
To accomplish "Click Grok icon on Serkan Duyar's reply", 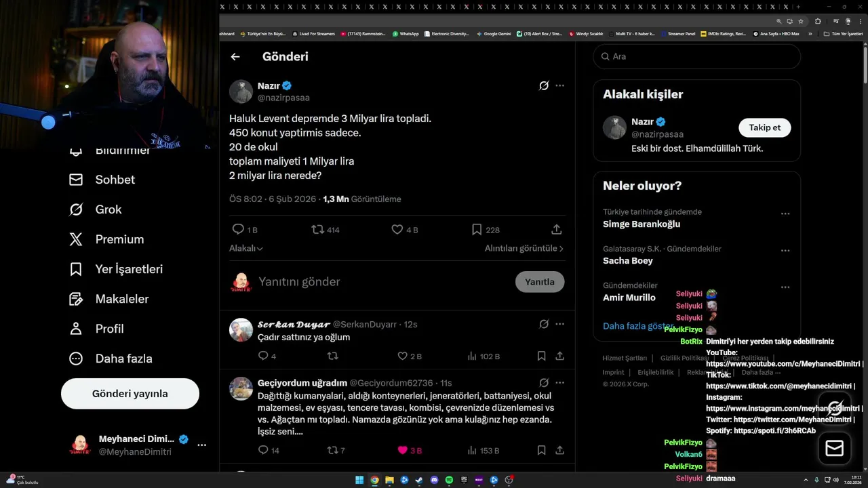I will (x=544, y=324).
